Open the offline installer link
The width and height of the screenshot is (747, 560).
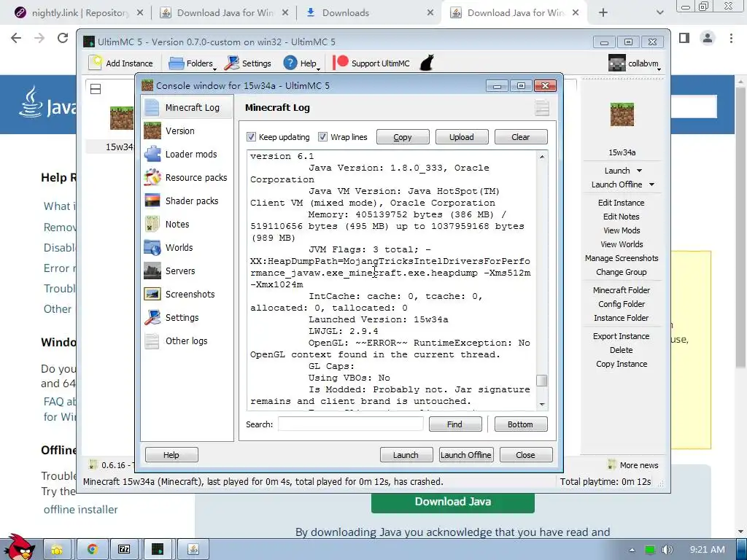click(x=80, y=510)
